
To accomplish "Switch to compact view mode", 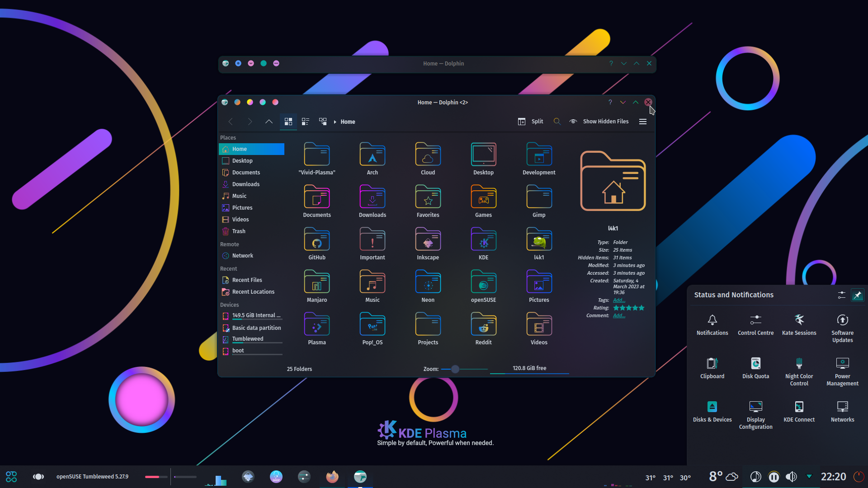I will point(306,122).
